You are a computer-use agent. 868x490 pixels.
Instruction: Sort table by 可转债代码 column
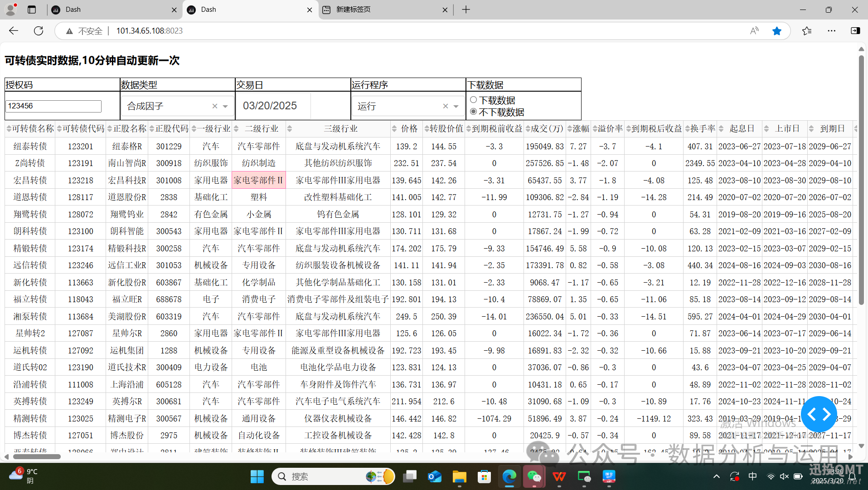tap(59, 129)
